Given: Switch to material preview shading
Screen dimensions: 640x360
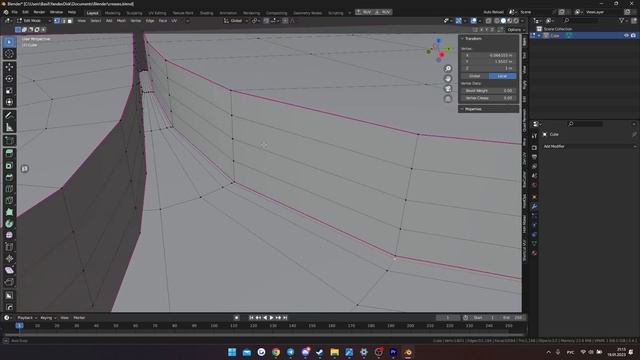Looking at the screenshot, I should click(x=510, y=21).
